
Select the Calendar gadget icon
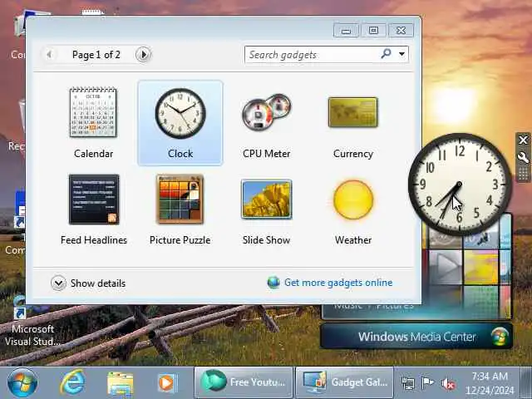tap(93, 112)
